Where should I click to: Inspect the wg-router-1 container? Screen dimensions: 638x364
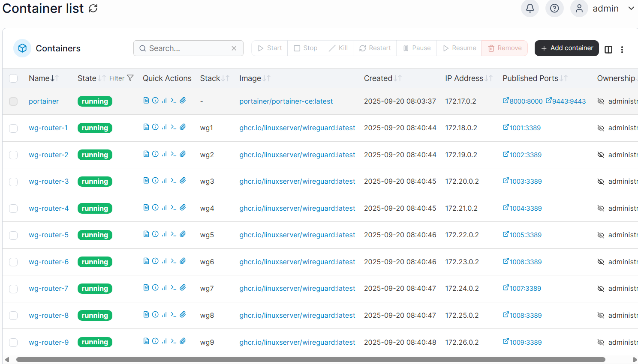pos(155,127)
